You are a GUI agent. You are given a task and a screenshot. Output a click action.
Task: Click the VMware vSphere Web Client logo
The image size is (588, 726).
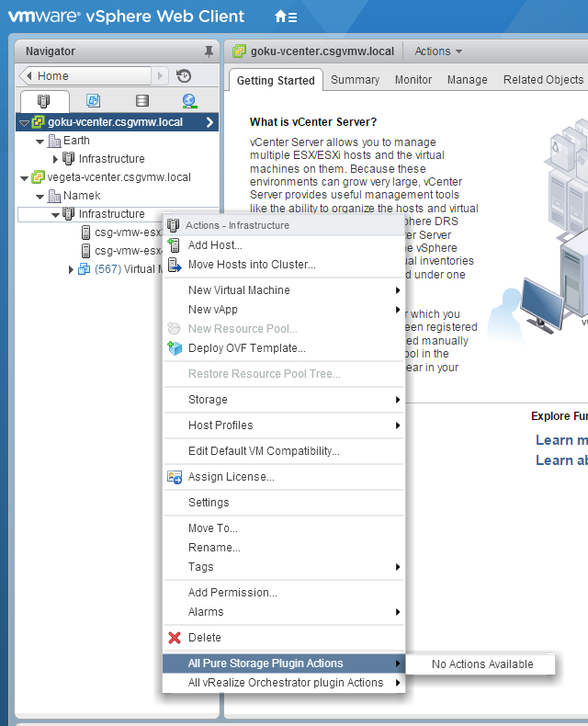pyautogui.click(x=126, y=17)
